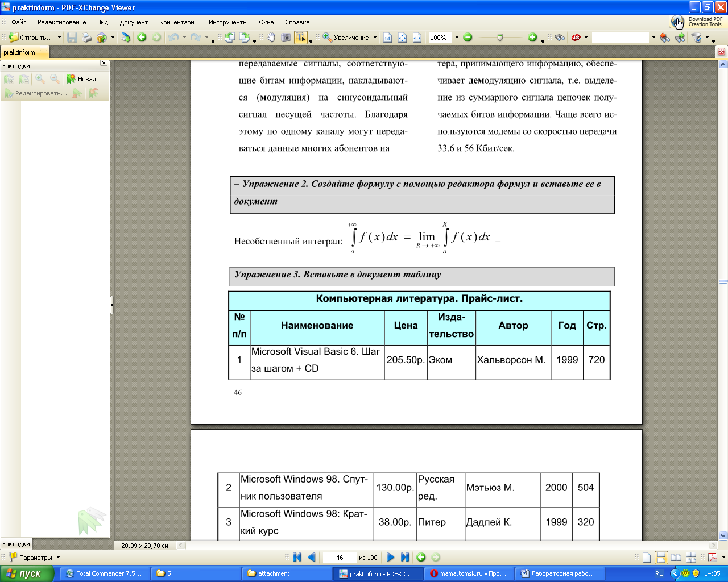The height and width of the screenshot is (582, 728).
Task: Open the 100% zoom level dropdown
Action: click(x=457, y=38)
